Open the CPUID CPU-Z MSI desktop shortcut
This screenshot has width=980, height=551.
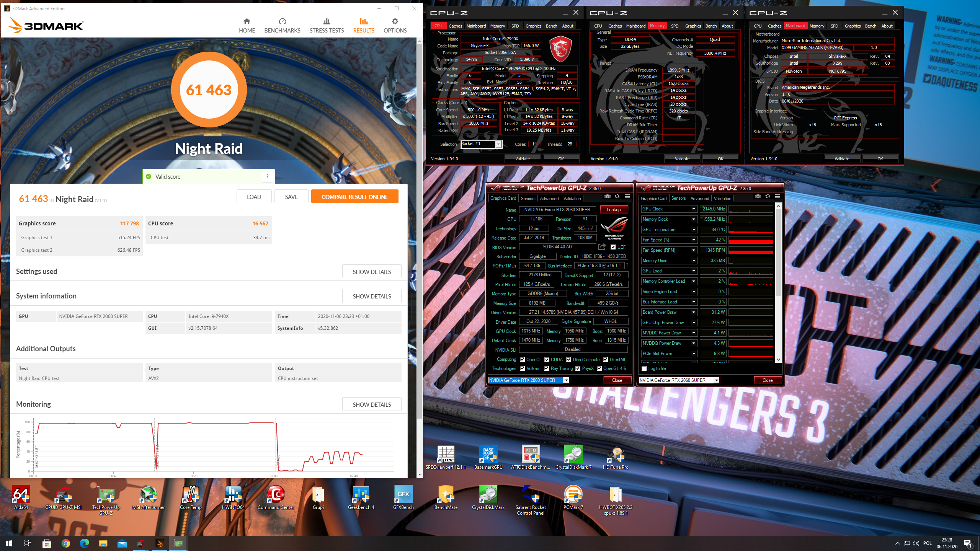[63, 497]
